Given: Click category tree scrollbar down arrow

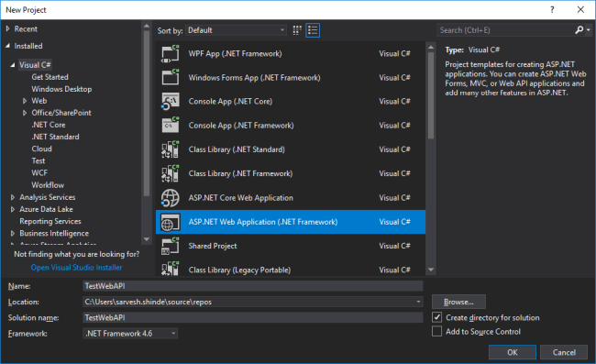Looking at the screenshot, I should pyautogui.click(x=147, y=239).
